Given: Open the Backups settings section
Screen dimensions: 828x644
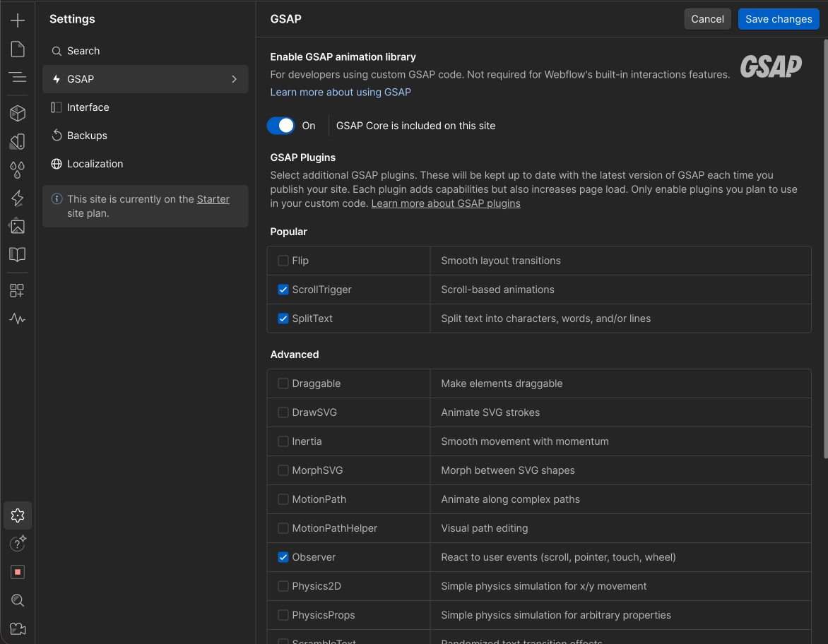Looking at the screenshot, I should (146, 136).
